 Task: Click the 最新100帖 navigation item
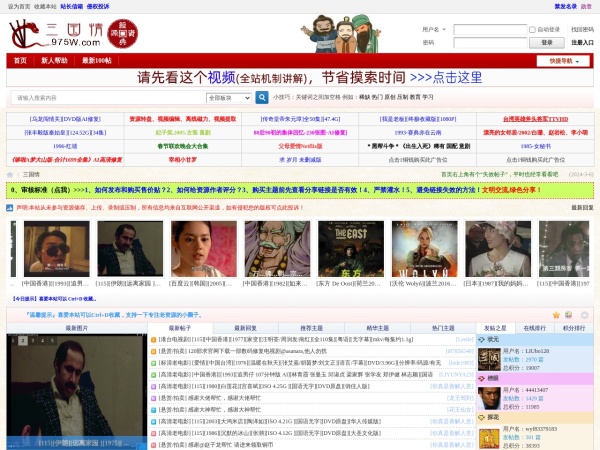[95, 61]
